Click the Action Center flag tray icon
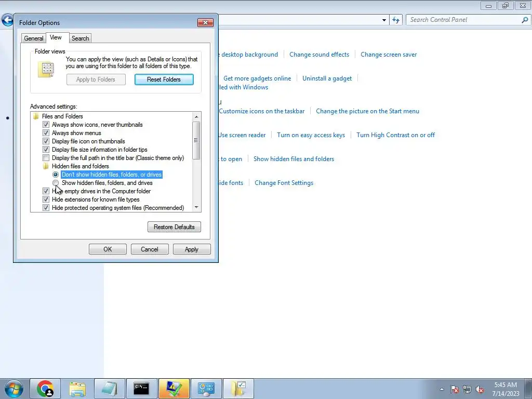Screen dimensions: 532x399 (455, 389)
